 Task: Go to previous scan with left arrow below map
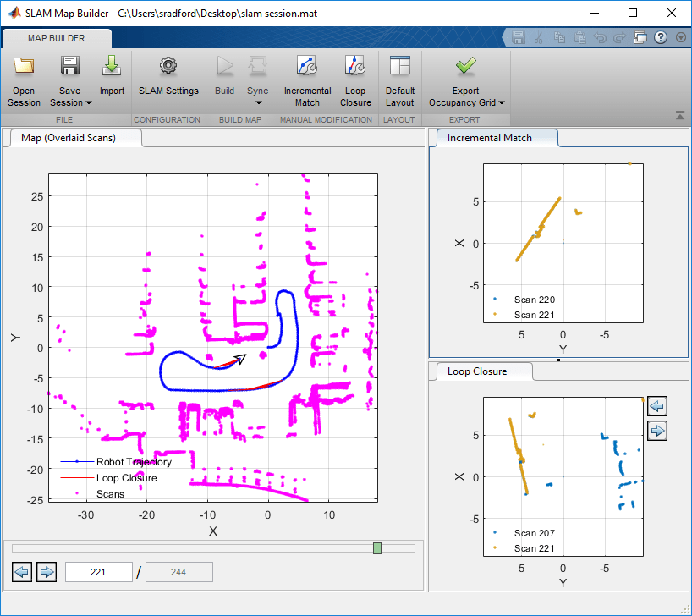coord(22,573)
